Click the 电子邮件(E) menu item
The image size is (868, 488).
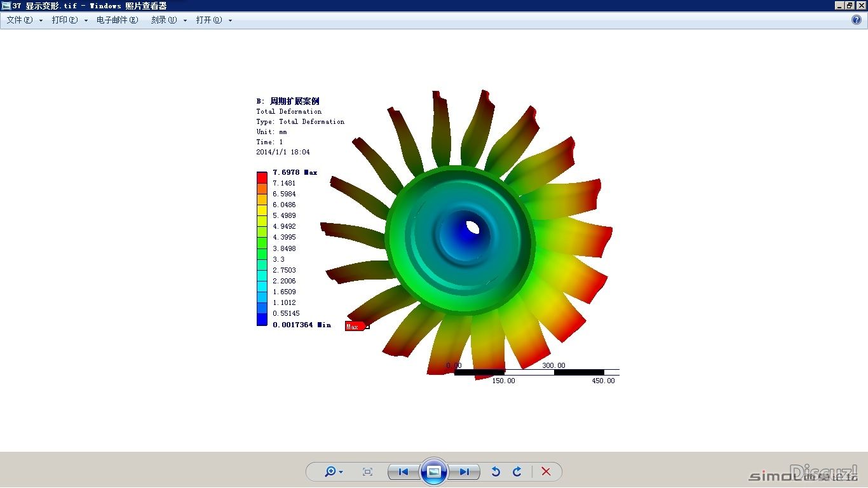coord(118,20)
